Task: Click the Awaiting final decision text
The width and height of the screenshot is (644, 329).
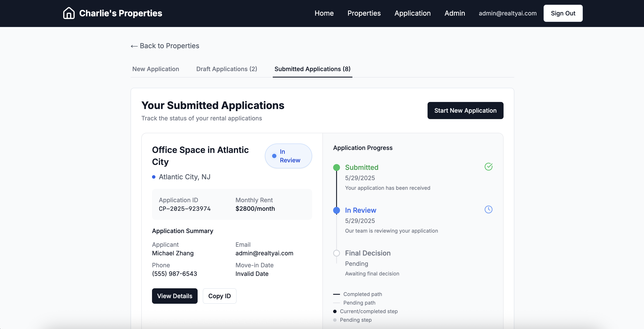Action: pyautogui.click(x=372, y=274)
